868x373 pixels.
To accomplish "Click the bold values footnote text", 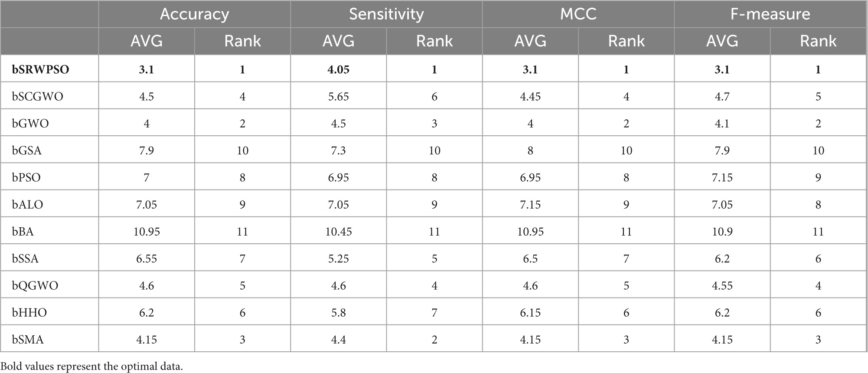I will (x=92, y=366).
